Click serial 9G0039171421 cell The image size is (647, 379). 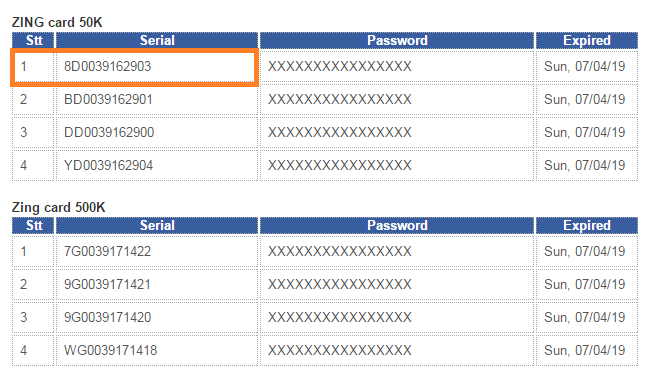tap(156, 284)
